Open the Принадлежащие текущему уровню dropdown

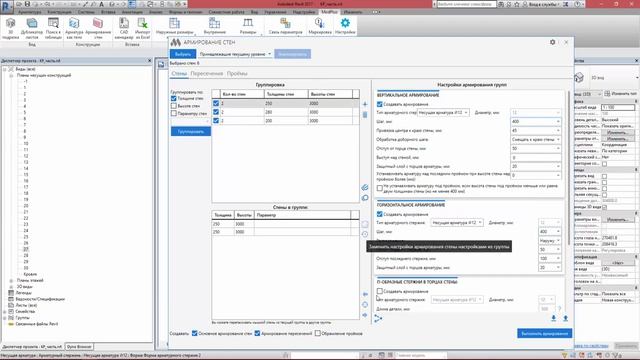(235, 54)
